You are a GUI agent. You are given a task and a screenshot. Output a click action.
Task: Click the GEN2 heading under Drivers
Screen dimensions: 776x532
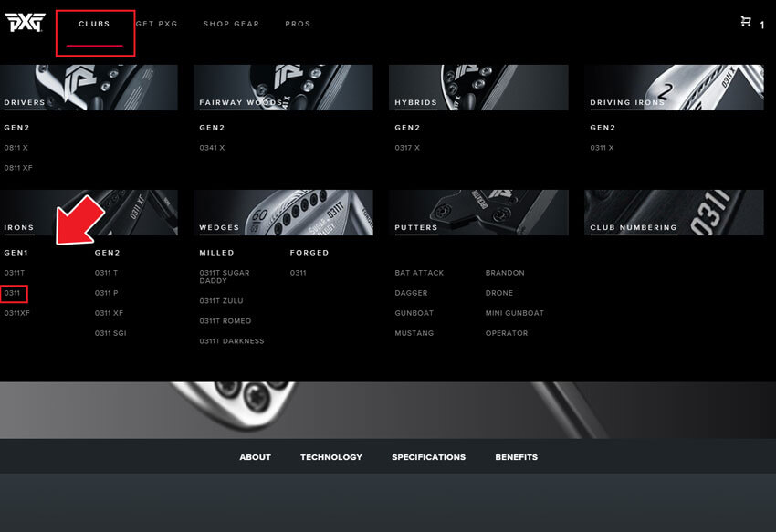pyautogui.click(x=16, y=127)
